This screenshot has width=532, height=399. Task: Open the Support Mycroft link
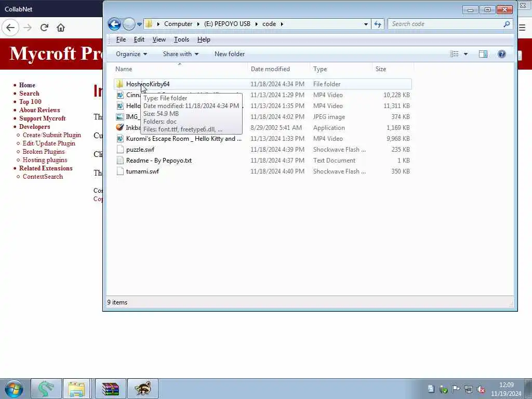[x=43, y=118]
